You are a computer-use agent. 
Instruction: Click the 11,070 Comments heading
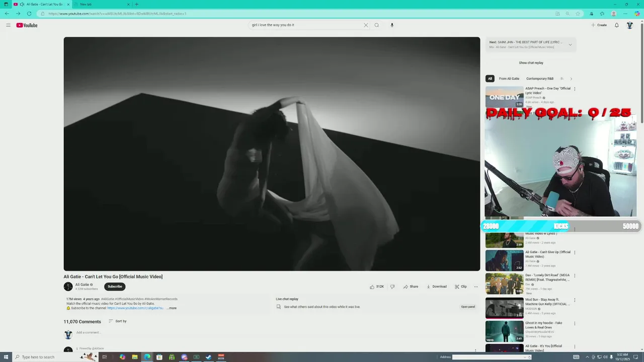[82, 322]
